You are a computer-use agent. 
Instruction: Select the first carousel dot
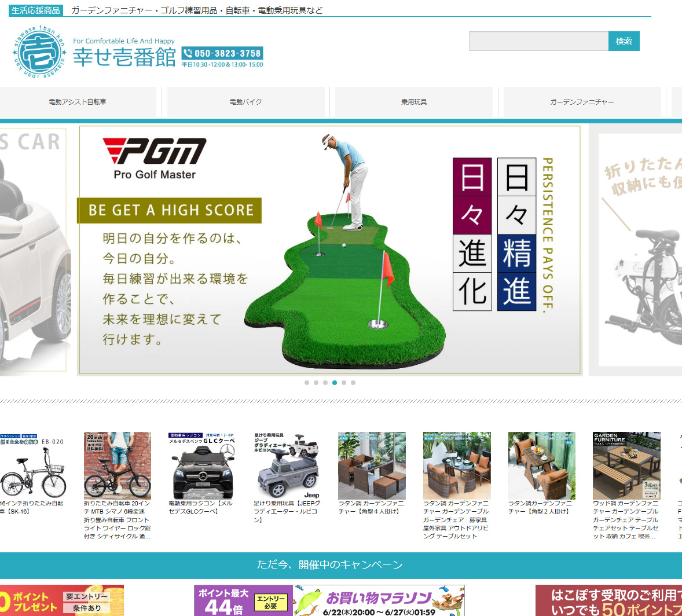pos(307,383)
